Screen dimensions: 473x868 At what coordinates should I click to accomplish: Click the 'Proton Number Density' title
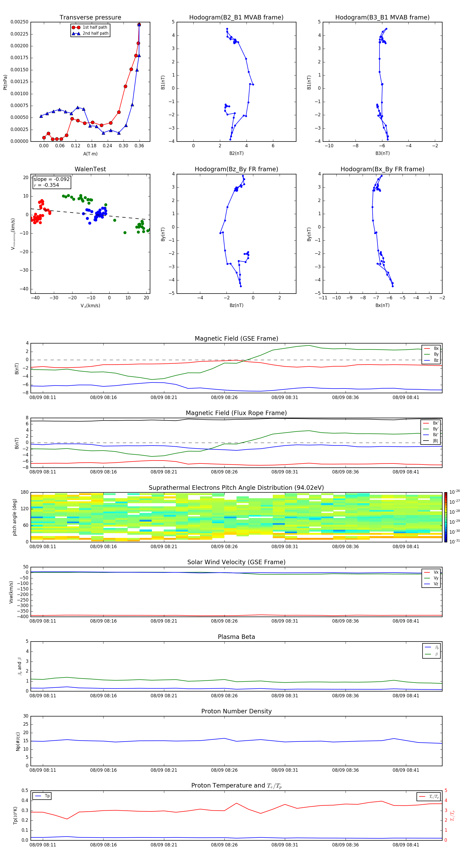coord(236,711)
